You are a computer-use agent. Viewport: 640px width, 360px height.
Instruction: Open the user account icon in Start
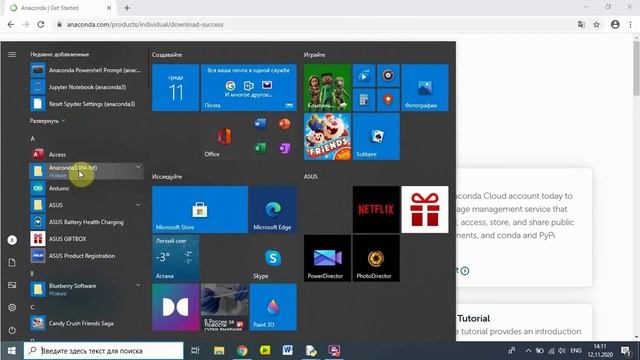pyautogui.click(x=12, y=240)
